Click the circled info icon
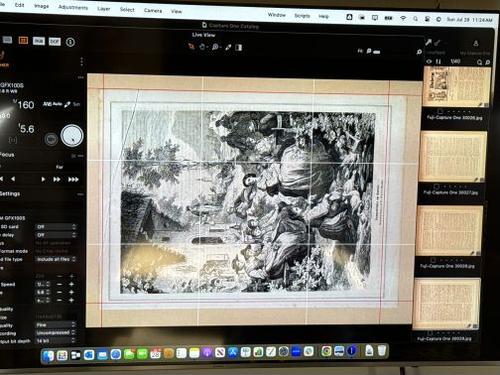The image size is (500, 375). point(70,42)
